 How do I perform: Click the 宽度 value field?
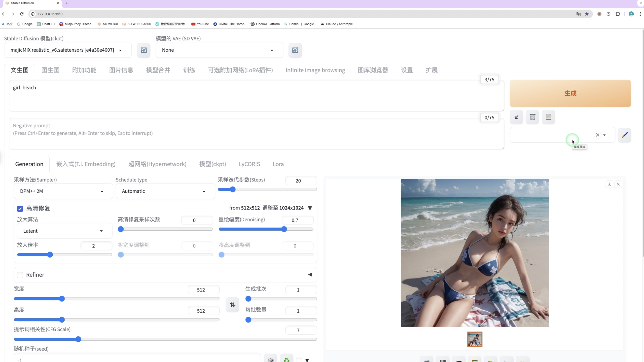pyautogui.click(x=204, y=290)
